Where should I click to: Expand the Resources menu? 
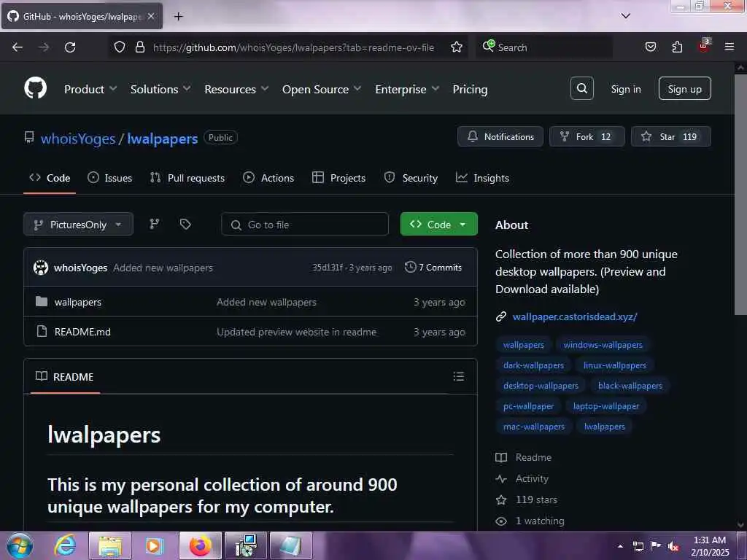(x=236, y=89)
